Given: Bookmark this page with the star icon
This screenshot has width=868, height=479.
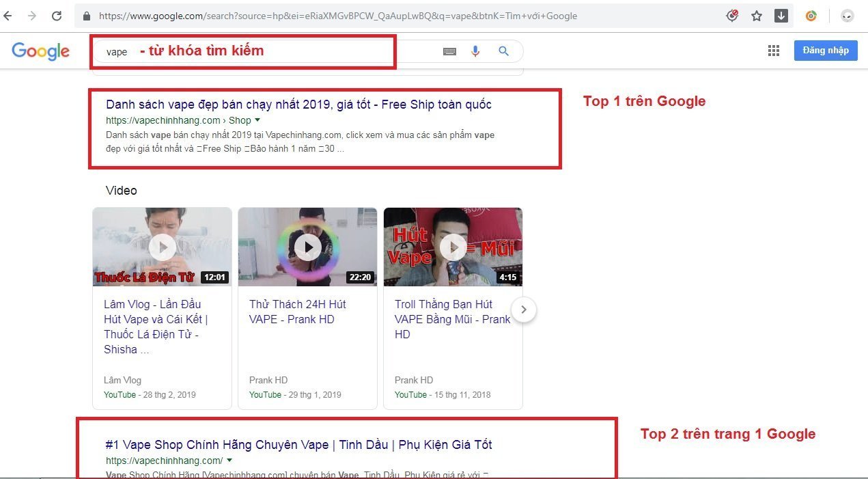Looking at the screenshot, I should pos(757,16).
